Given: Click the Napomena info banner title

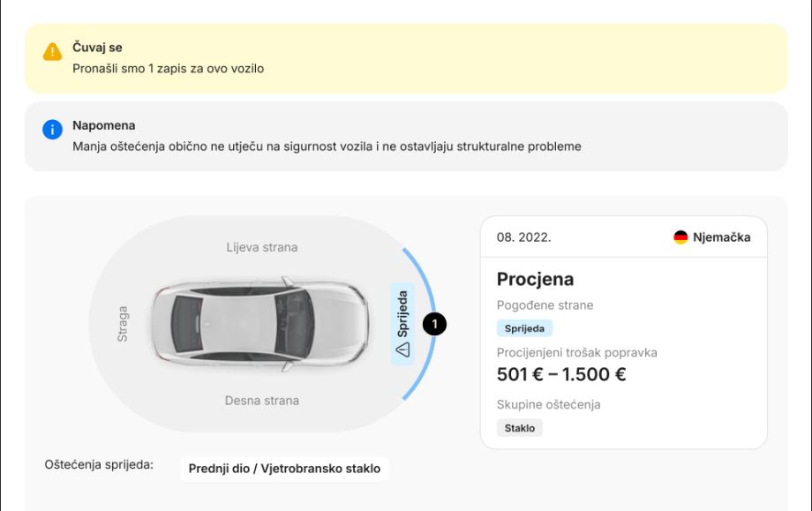Looking at the screenshot, I should (103, 125).
